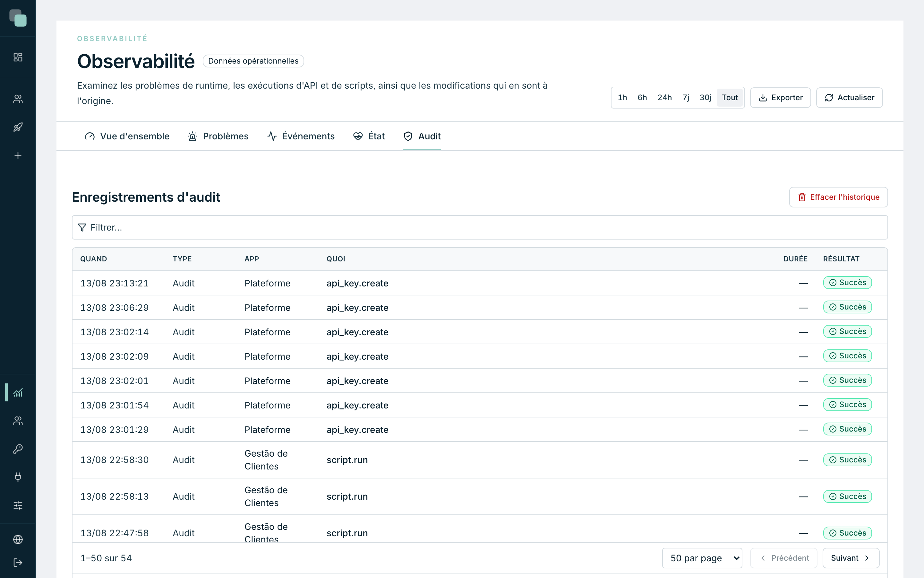This screenshot has height=578, width=924.
Task: Click the Précédent pagination button
Action: 783,558
